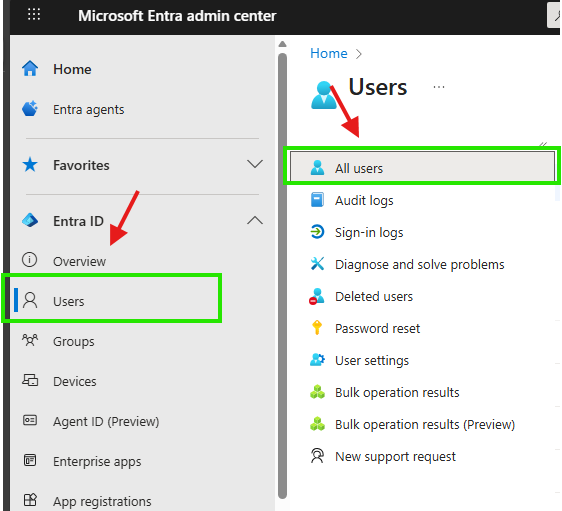Viewport: 562px width, 511px height.
Task: Click the App registrations icon
Action: pyautogui.click(x=30, y=500)
